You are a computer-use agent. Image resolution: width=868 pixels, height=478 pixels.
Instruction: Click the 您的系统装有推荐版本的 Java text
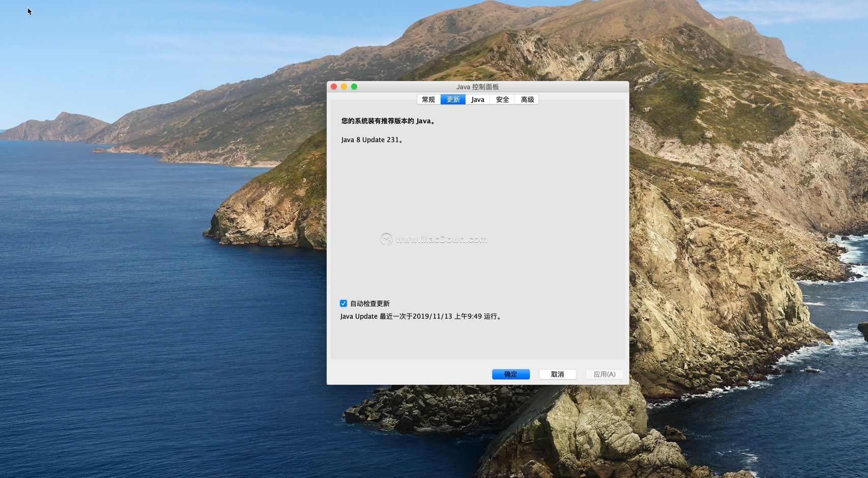(388, 121)
